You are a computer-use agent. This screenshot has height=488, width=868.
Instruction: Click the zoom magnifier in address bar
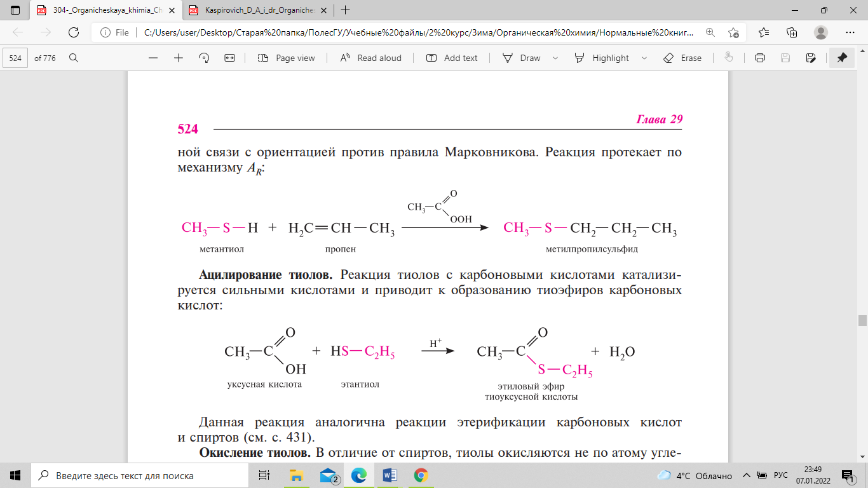click(710, 32)
